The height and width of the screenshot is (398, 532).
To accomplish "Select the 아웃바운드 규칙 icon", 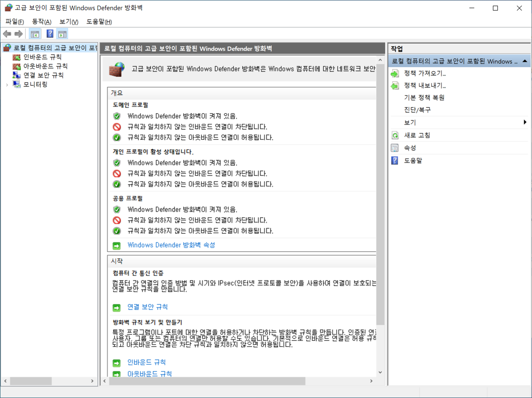I will tap(16, 66).
